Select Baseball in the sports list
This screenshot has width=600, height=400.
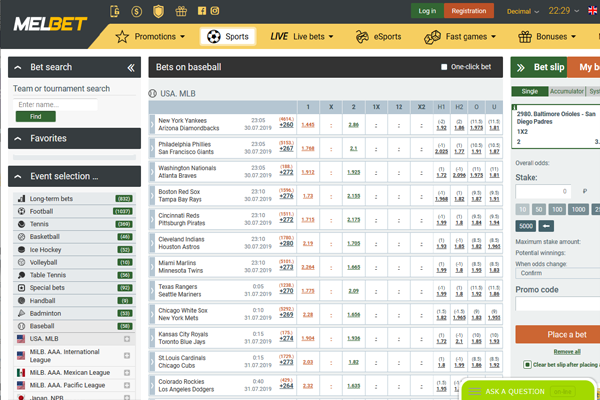point(74,326)
